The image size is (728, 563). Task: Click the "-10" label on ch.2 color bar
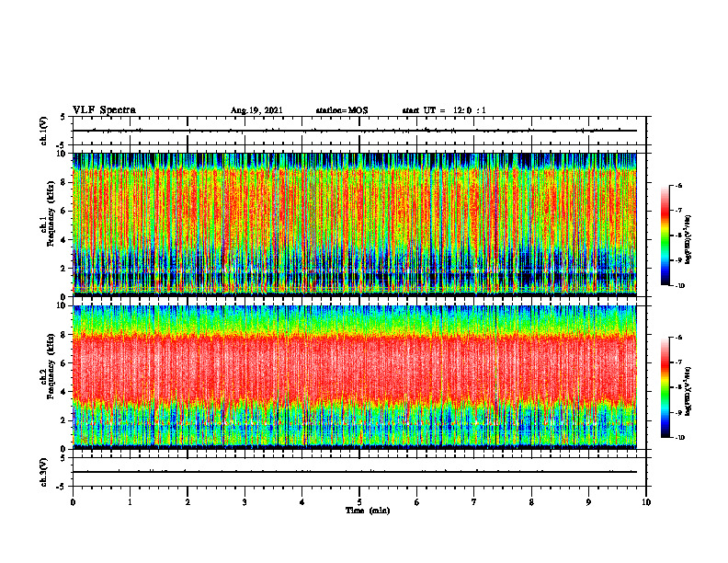(x=679, y=438)
